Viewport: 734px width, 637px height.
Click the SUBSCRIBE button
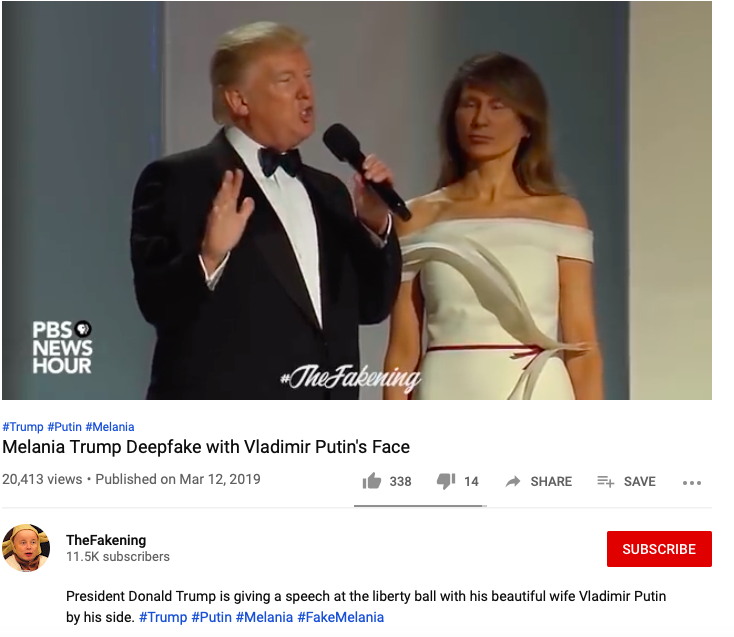click(659, 549)
